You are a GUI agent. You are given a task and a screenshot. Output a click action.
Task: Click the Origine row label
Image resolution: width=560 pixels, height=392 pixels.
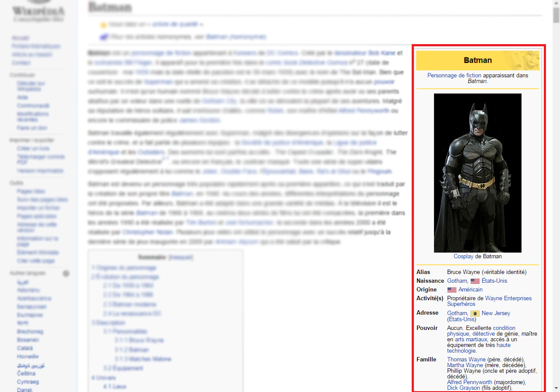(x=427, y=290)
